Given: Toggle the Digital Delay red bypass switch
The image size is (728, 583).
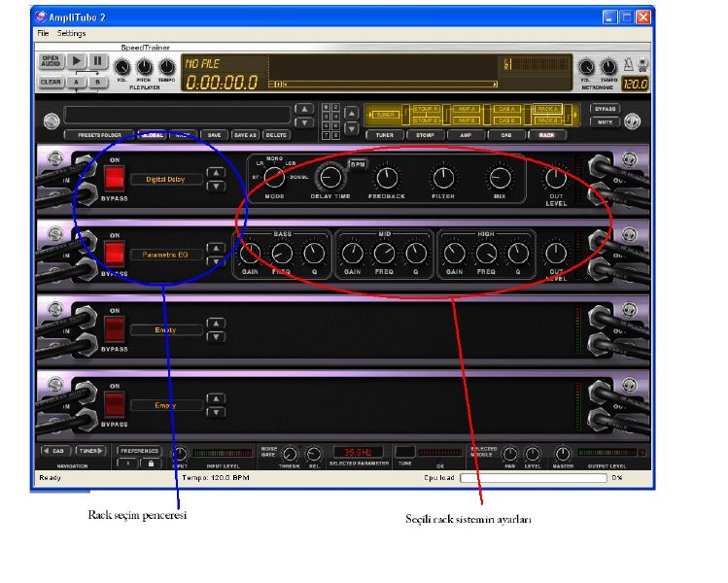Looking at the screenshot, I should pos(115,179).
